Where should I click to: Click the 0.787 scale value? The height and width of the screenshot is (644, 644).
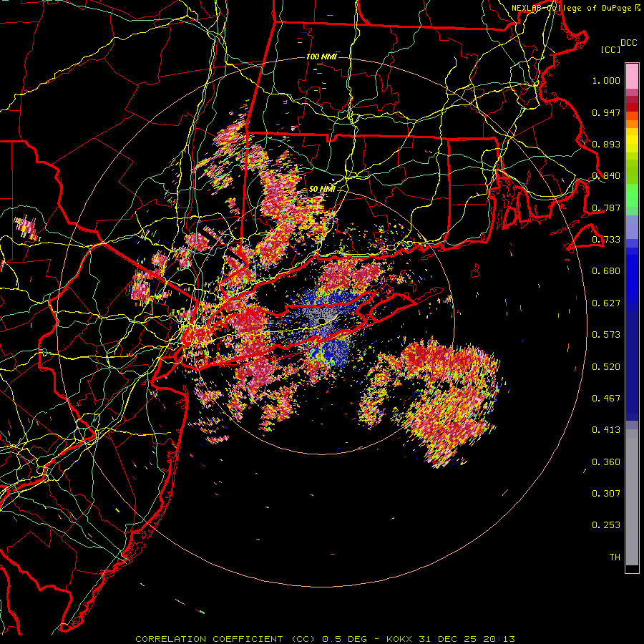(606, 208)
